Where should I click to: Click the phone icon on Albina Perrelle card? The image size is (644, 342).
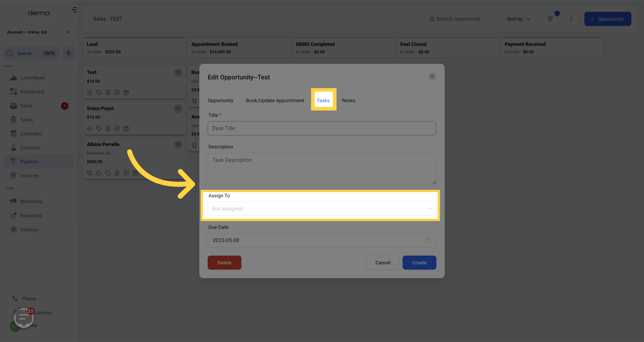(x=89, y=173)
